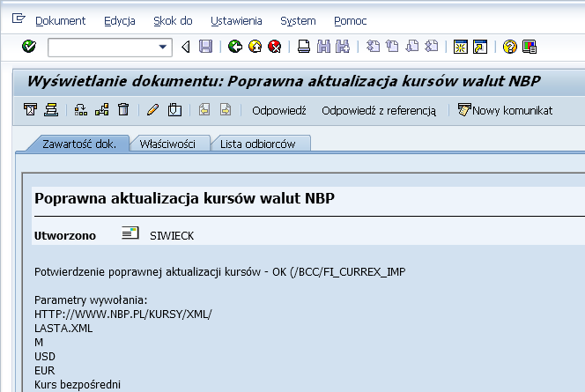Collapse the command field with the triangle
Viewport: 585px width, 392px height.
pyautogui.click(x=185, y=47)
